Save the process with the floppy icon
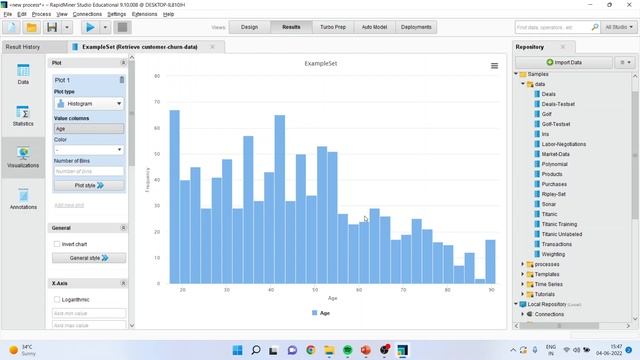 [52, 27]
